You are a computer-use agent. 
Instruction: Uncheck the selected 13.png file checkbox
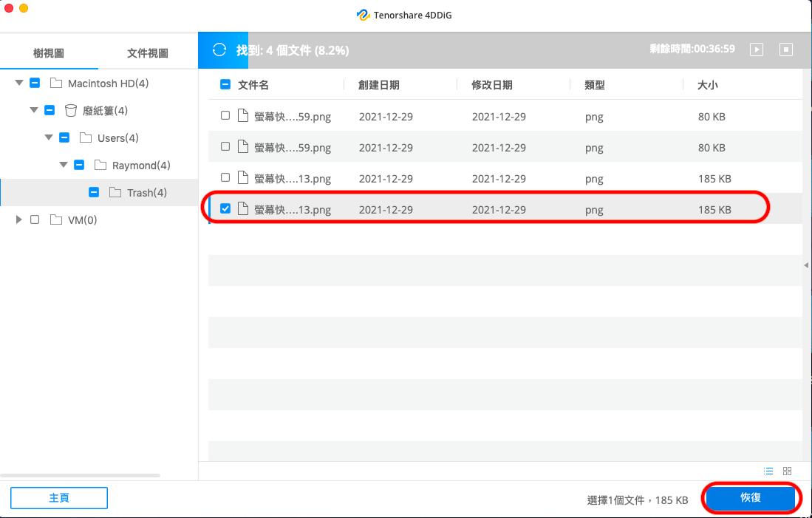click(225, 209)
